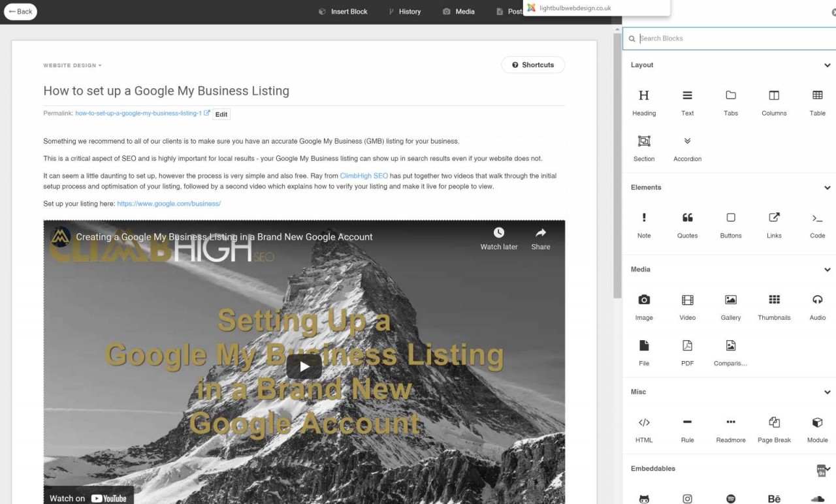836x504 pixels.
Task: Collapse the Media blocks section
Action: pyautogui.click(x=827, y=269)
